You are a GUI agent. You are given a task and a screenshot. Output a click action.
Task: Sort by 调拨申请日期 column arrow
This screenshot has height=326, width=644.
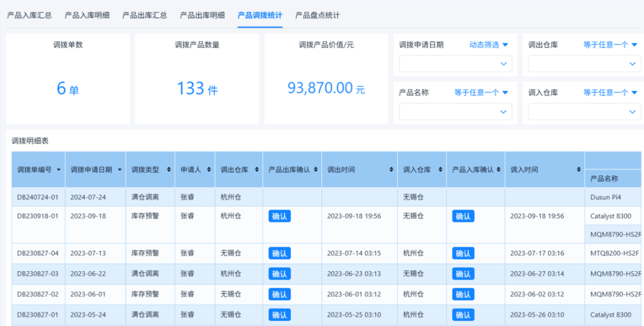pos(119,170)
